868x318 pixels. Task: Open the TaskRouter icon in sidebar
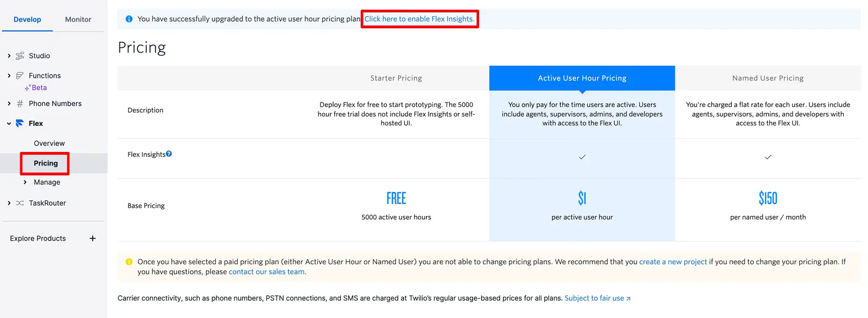(x=20, y=203)
